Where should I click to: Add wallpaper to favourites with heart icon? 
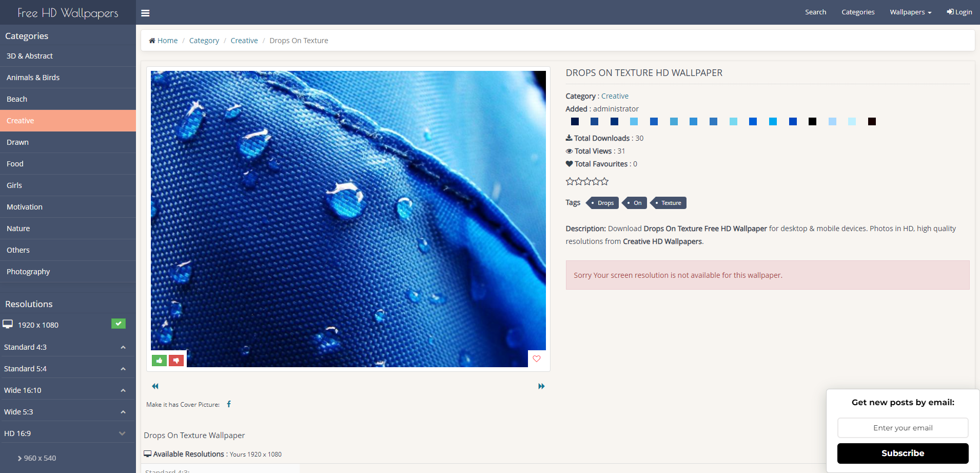tap(537, 359)
